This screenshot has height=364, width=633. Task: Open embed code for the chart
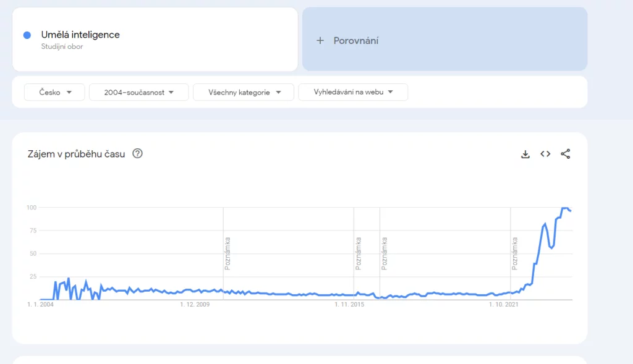click(545, 154)
